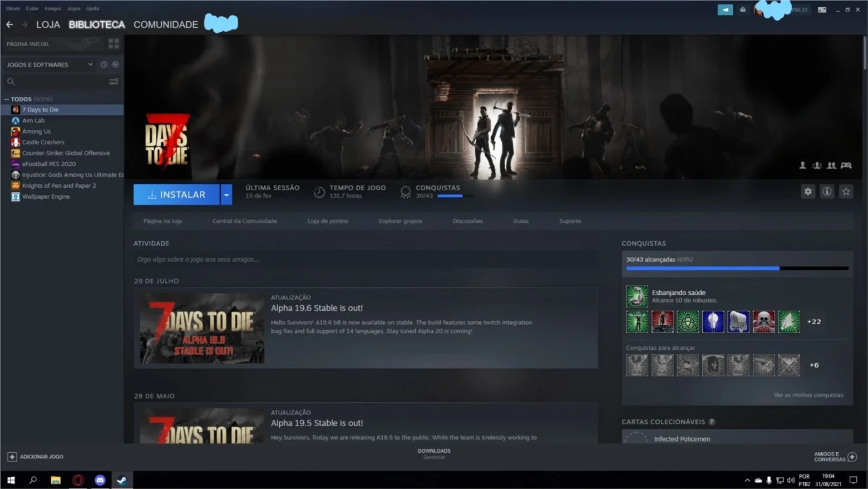This screenshot has height=489, width=868.
Task: Open Página na loja link
Action: point(162,221)
